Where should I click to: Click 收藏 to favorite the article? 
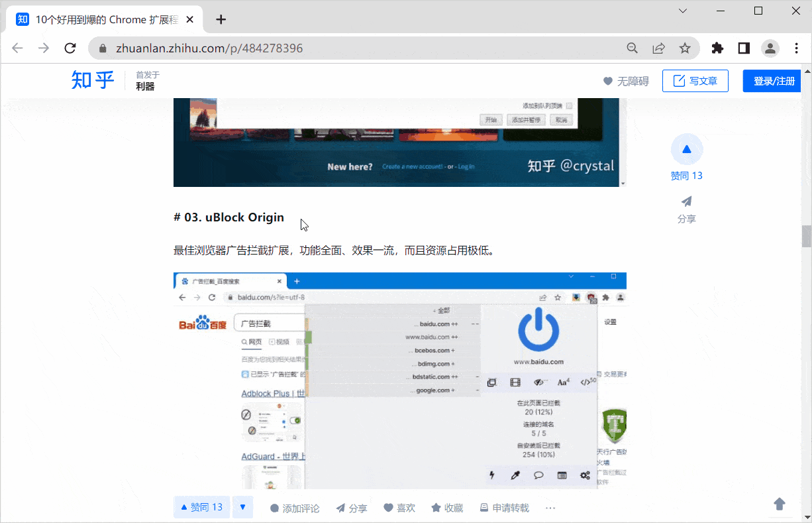pos(447,508)
